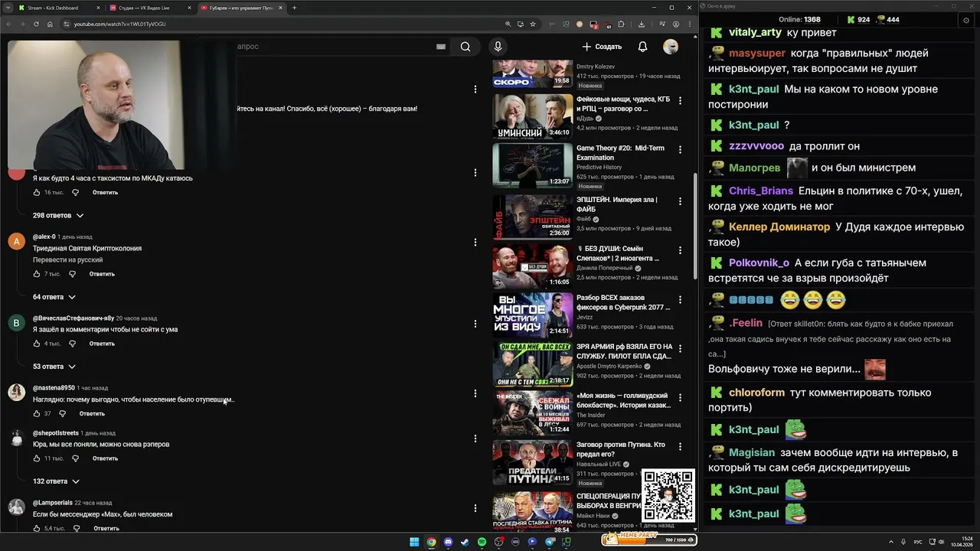This screenshot has width=980, height=551.
Task: Switch РУС keyboard language in tray
Action: [918, 542]
